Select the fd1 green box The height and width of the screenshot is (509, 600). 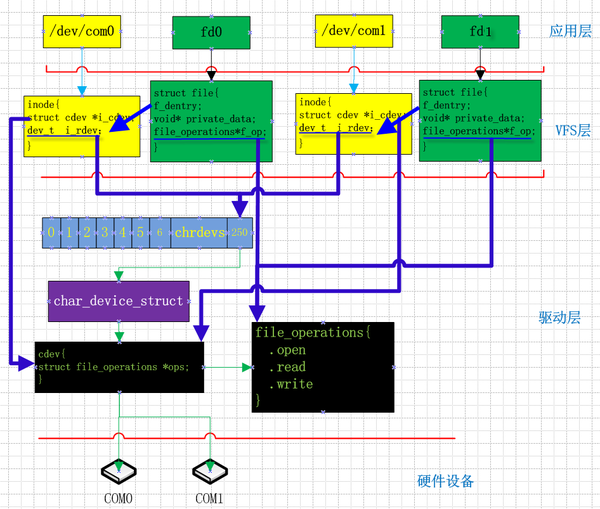[480, 32]
